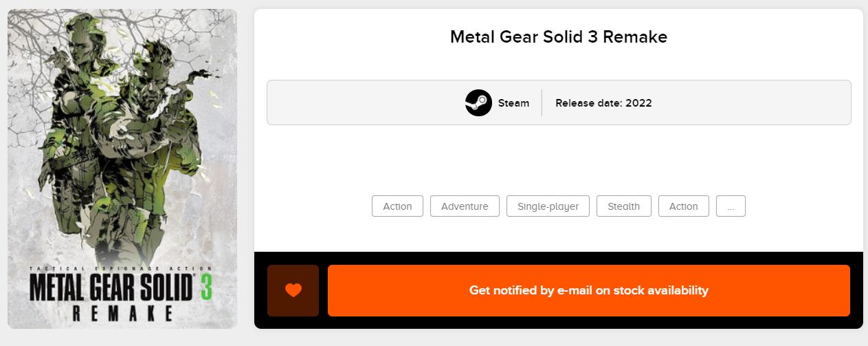Click the soldier aiming pistol on cover
Image resolution: width=868 pixels, height=346 pixels.
click(155, 138)
